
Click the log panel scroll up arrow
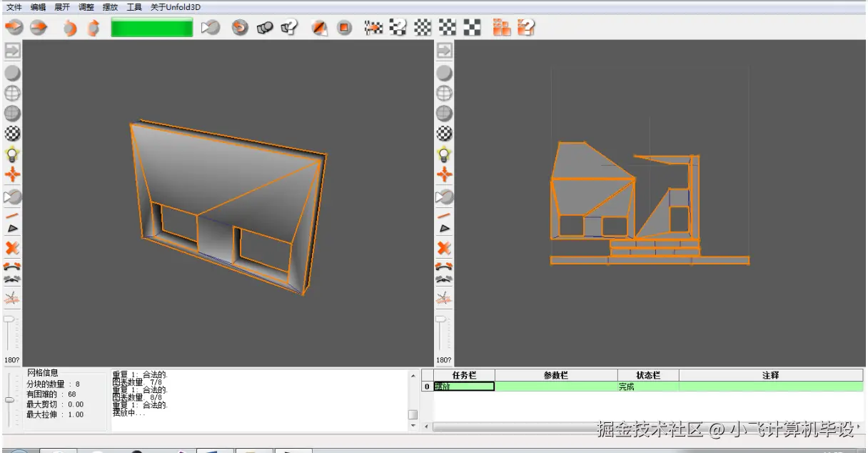pyautogui.click(x=413, y=376)
